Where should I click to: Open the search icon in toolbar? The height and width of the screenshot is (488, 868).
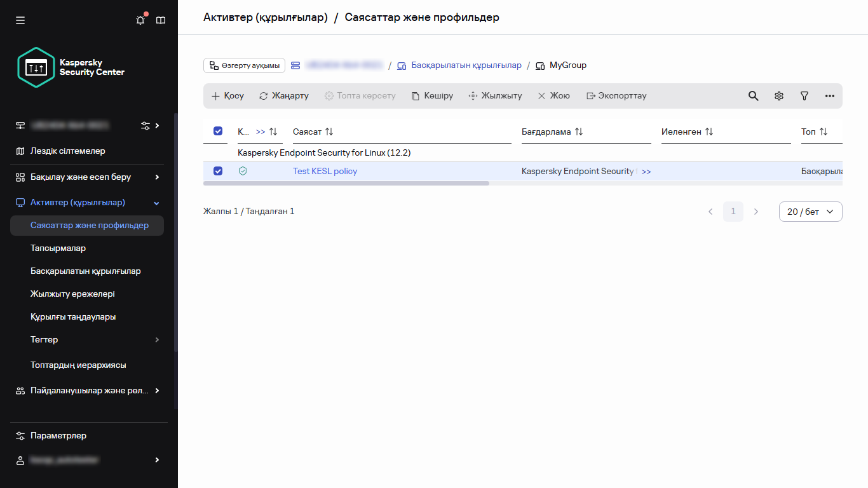click(753, 96)
